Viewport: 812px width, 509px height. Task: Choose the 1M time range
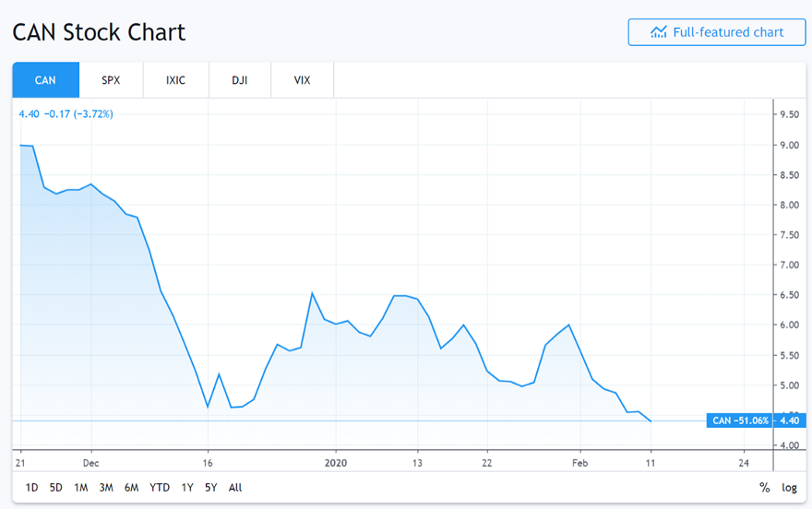coord(81,488)
